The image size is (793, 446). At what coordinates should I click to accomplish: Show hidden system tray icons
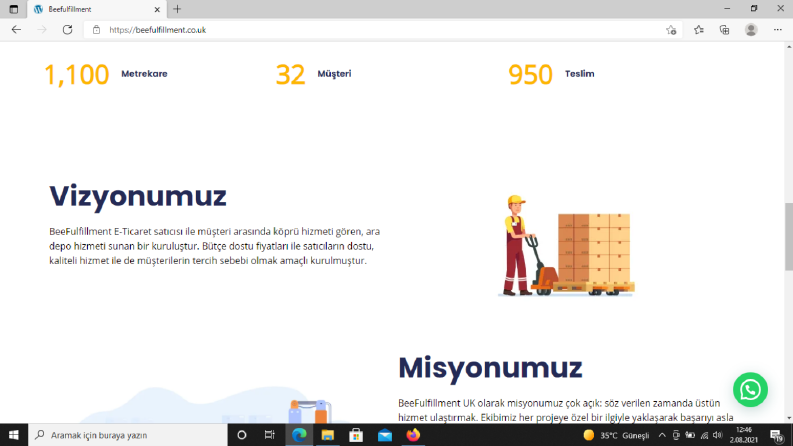click(662, 435)
